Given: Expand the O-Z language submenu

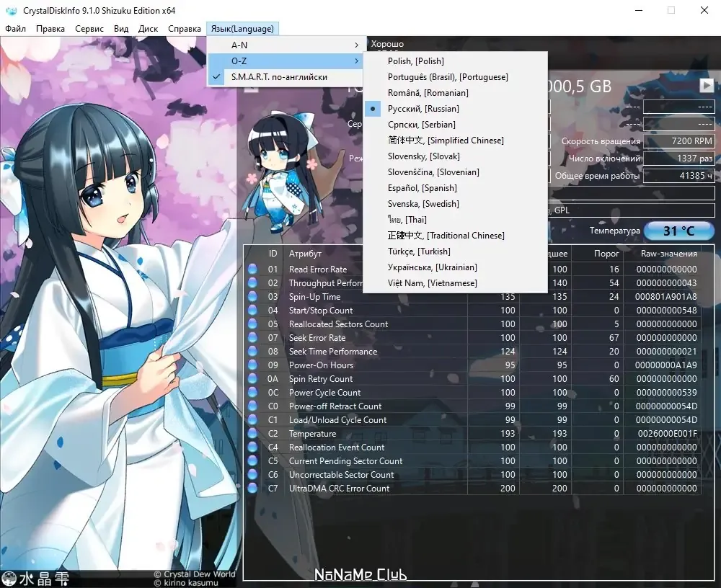Looking at the screenshot, I should point(285,61).
